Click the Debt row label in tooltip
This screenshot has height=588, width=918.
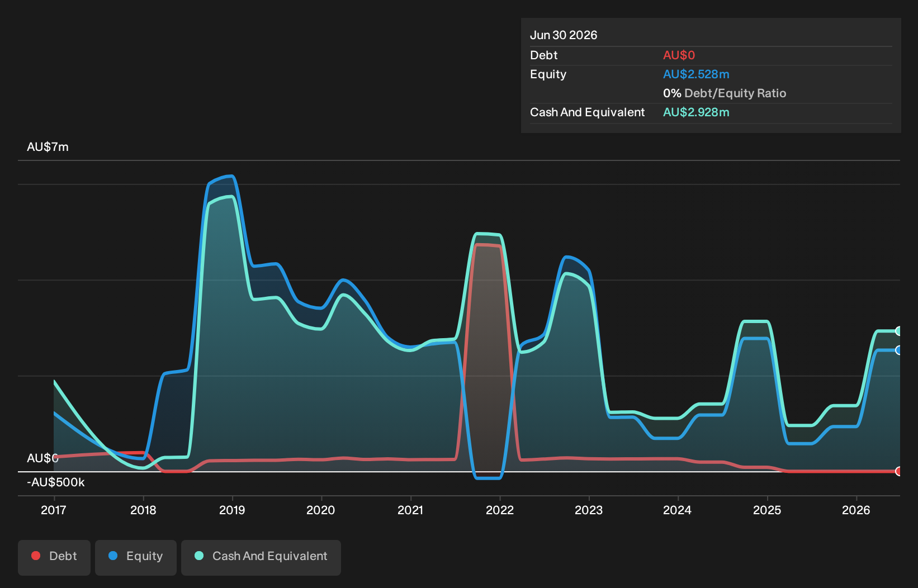tap(544, 55)
